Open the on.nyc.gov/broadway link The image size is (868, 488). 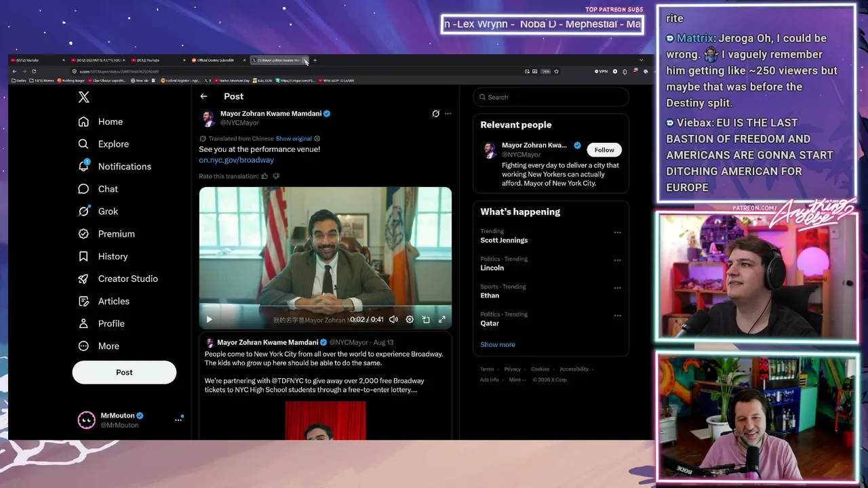tap(236, 160)
